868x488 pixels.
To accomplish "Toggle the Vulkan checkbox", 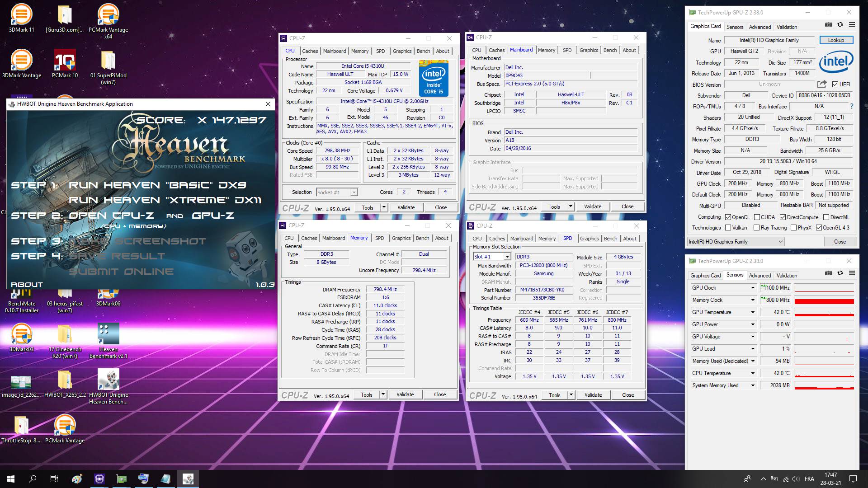I will [x=728, y=228].
